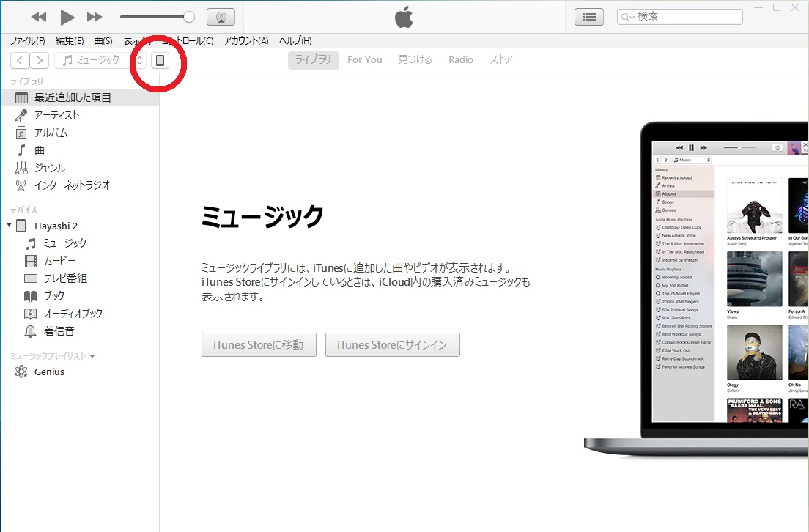Image resolution: width=809 pixels, height=532 pixels.
Task: Select アーティスト in the sidebar
Action: (x=81, y=115)
